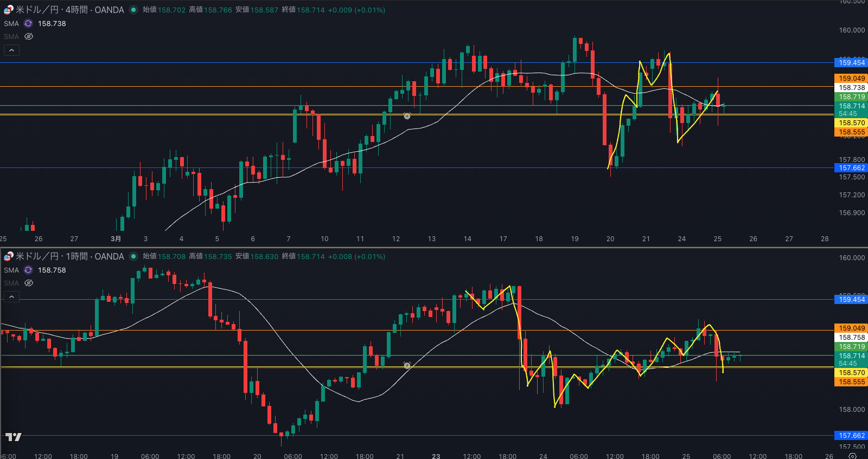Click the 米ドル/円 4時間 symbol title
This screenshot has width=868, height=459.
point(69,10)
